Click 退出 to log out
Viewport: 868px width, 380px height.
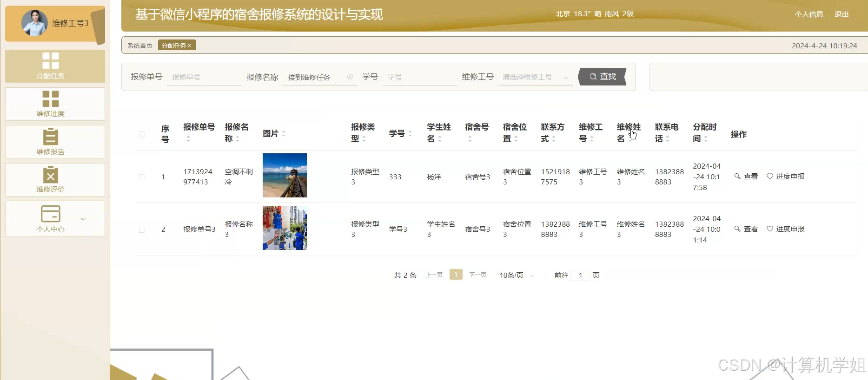point(841,14)
